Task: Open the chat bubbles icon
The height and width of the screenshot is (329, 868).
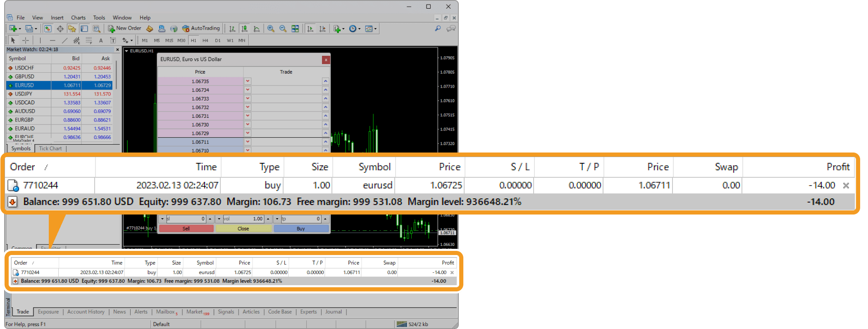Action: (x=451, y=29)
